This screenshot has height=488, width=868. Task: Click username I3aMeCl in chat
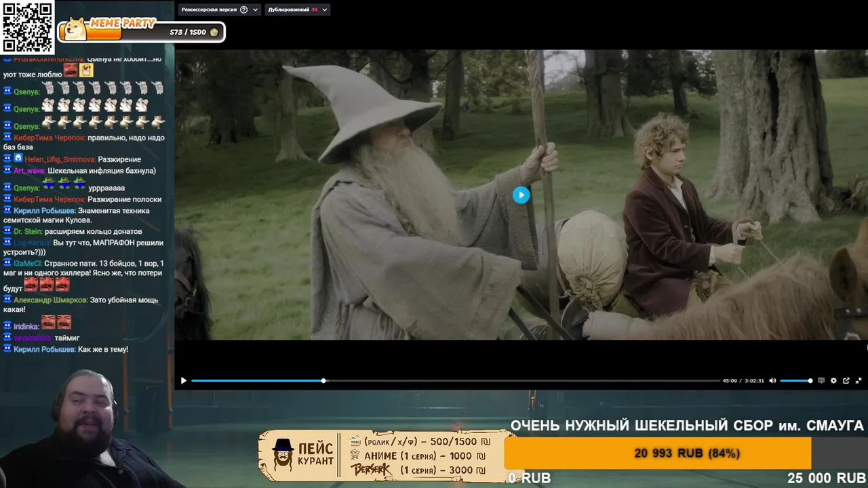27,264
